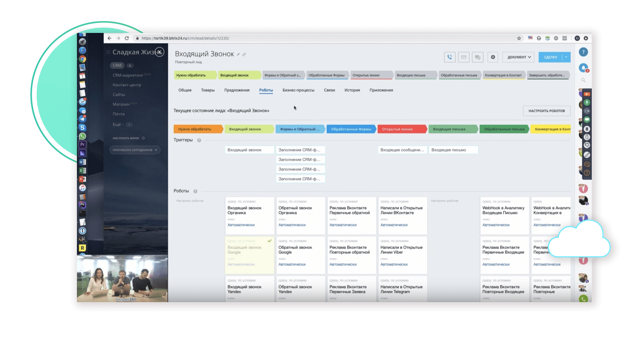Viewport: 644px width, 358px height.
Task: Toggle the hamburger menu next to Сладкая Жизнь
Action: coord(108,52)
